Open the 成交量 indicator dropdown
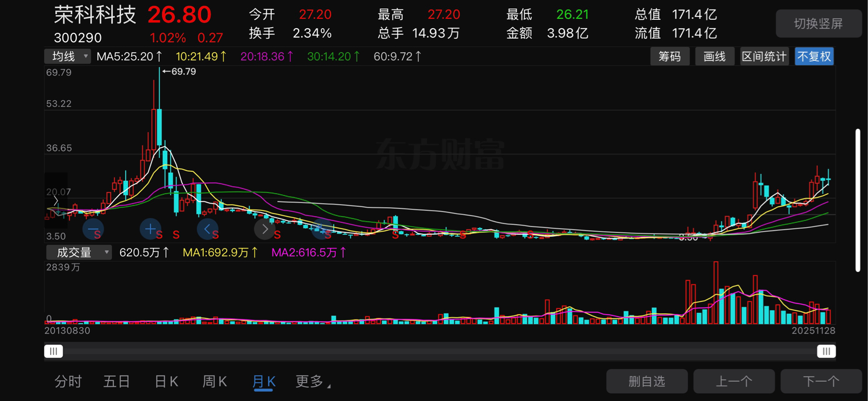The width and height of the screenshot is (868, 401). click(x=79, y=253)
